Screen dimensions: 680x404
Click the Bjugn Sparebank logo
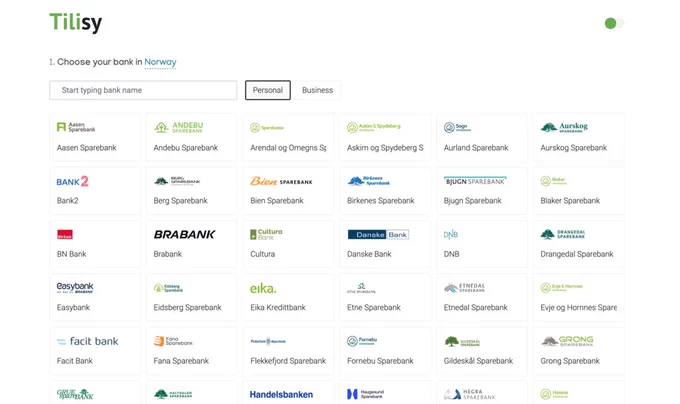pos(475,181)
